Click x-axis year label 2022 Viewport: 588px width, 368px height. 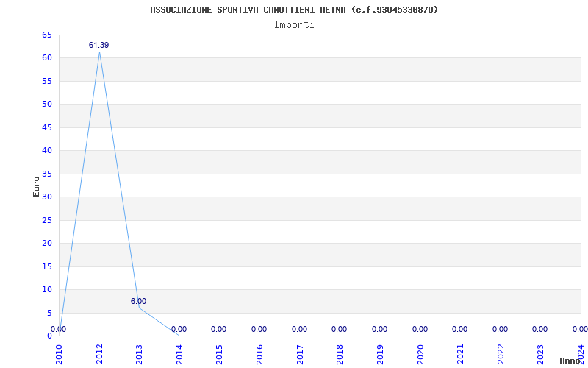[501, 354]
